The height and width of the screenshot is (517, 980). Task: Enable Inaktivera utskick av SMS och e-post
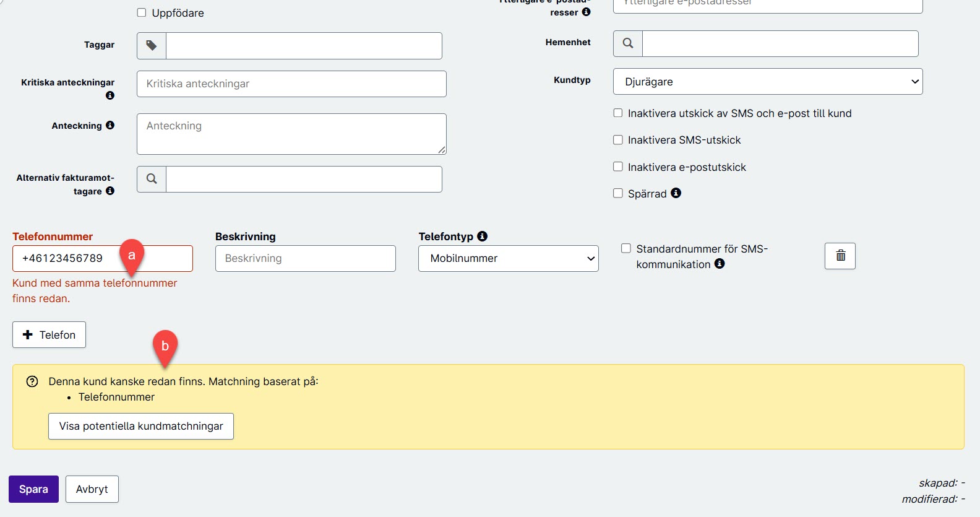click(618, 113)
